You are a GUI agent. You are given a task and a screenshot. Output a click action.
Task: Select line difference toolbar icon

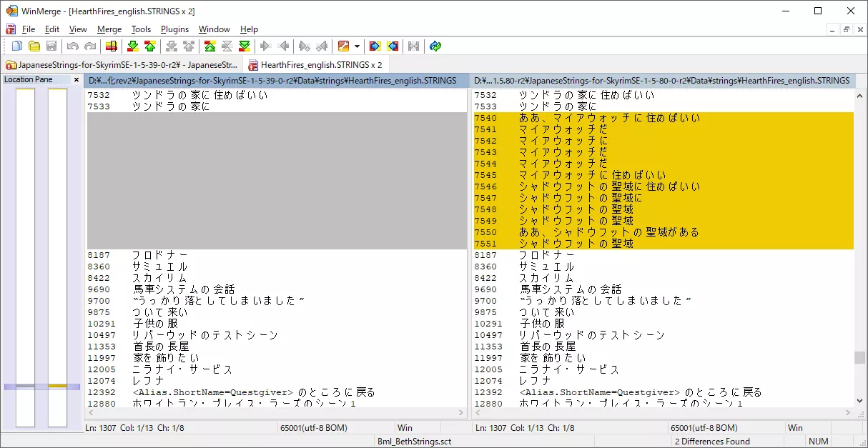pyautogui.click(x=111, y=46)
